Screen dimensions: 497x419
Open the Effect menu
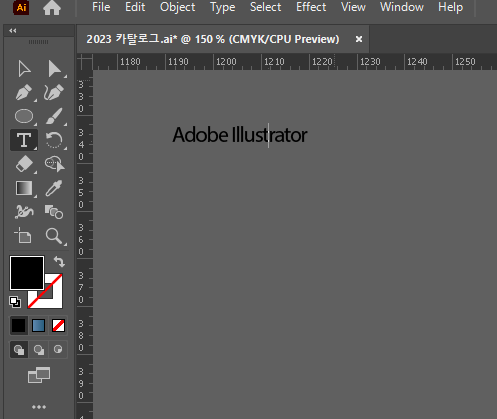tap(311, 7)
